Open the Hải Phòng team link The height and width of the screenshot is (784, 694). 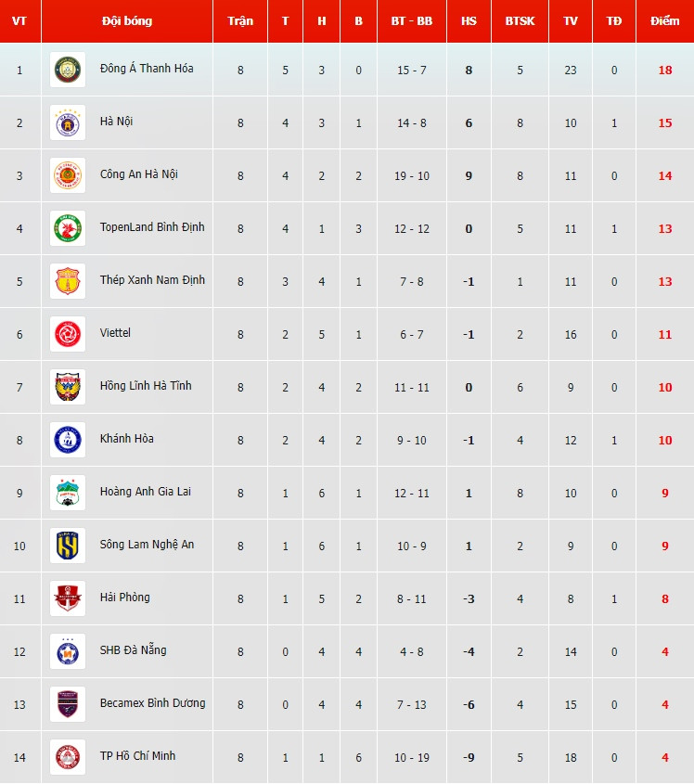click(x=125, y=598)
